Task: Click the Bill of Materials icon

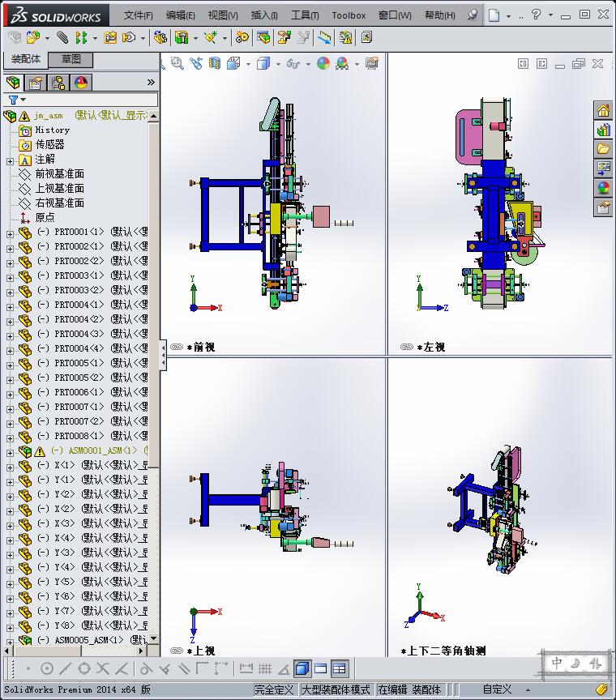Action: click(263, 37)
